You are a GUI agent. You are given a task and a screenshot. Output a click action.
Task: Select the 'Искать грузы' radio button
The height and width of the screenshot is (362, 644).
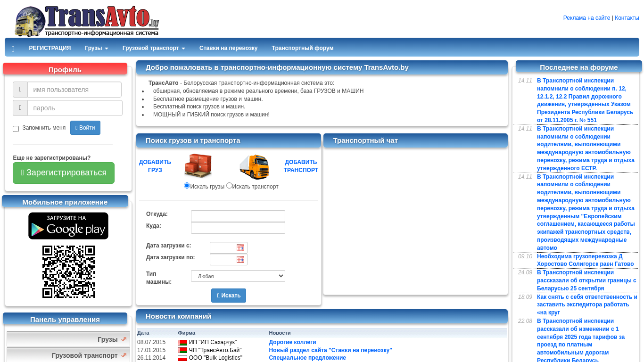[187, 186]
